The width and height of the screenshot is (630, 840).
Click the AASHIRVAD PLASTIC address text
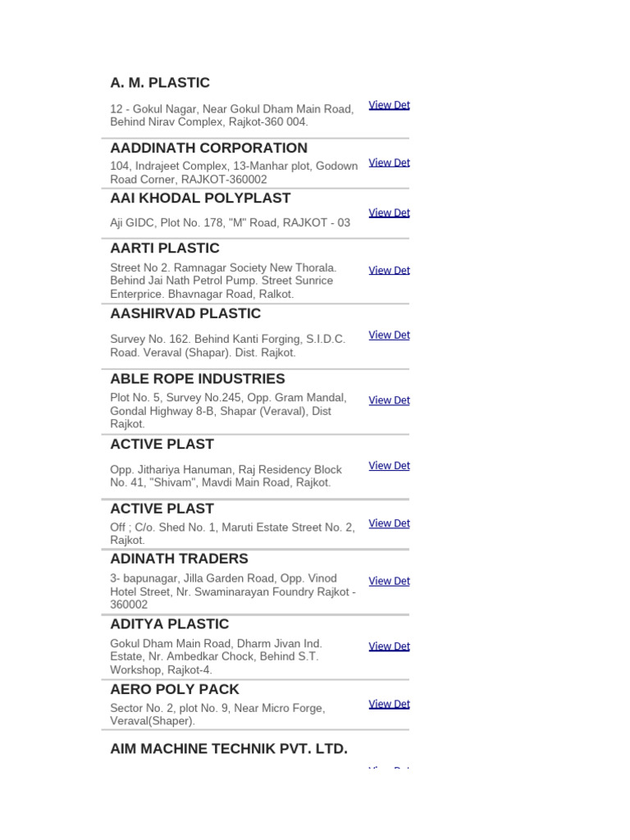(228, 345)
